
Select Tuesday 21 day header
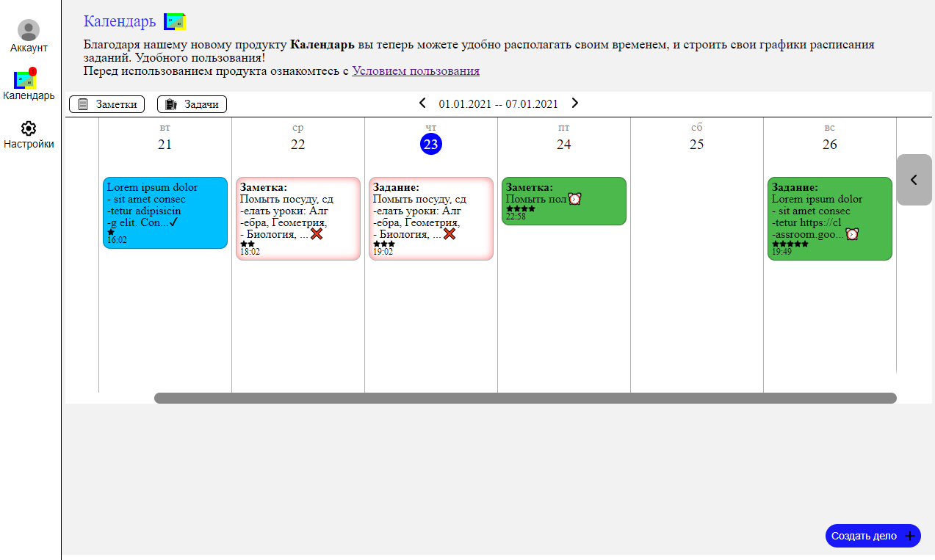point(165,137)
